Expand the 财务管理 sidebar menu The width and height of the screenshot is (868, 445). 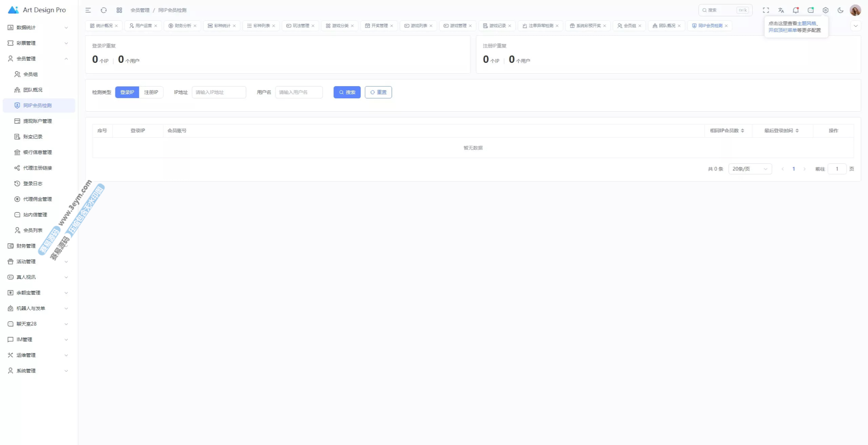[26, 246]
